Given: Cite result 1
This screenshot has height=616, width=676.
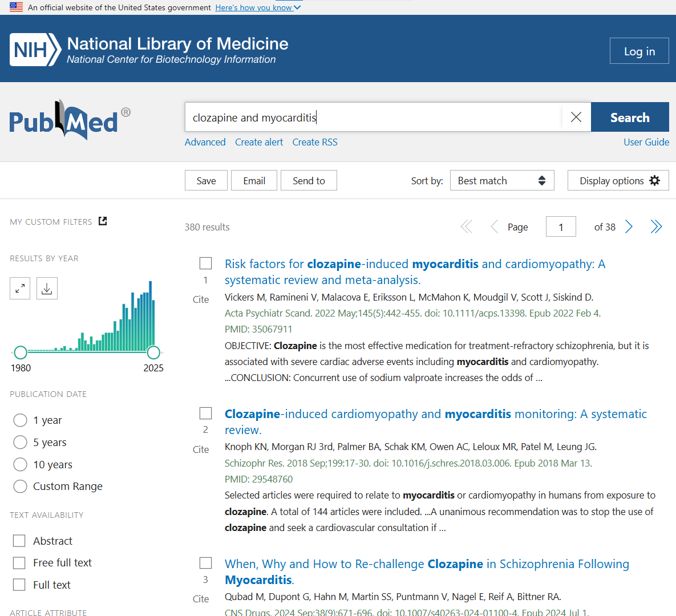Looking at the screenshot, I should 200,299.
